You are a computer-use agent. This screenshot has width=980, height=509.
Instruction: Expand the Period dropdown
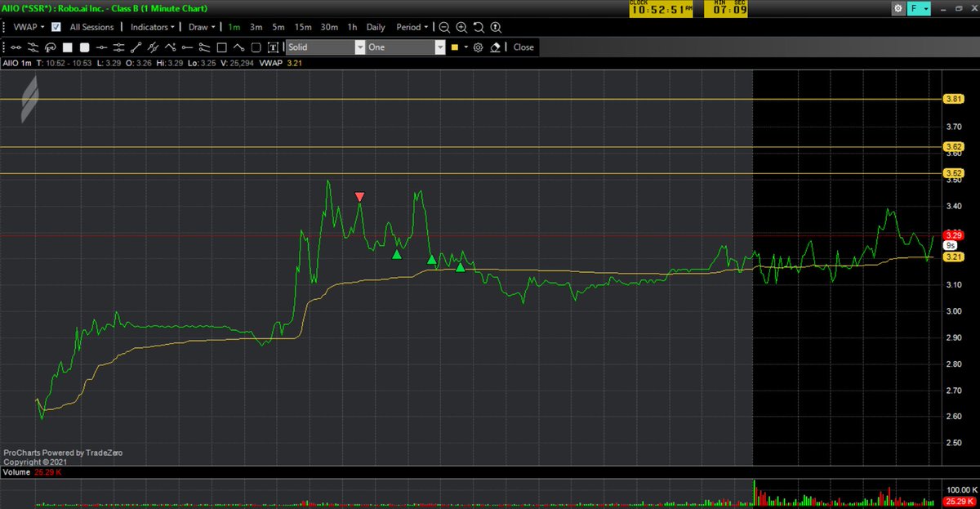[412, 27]
